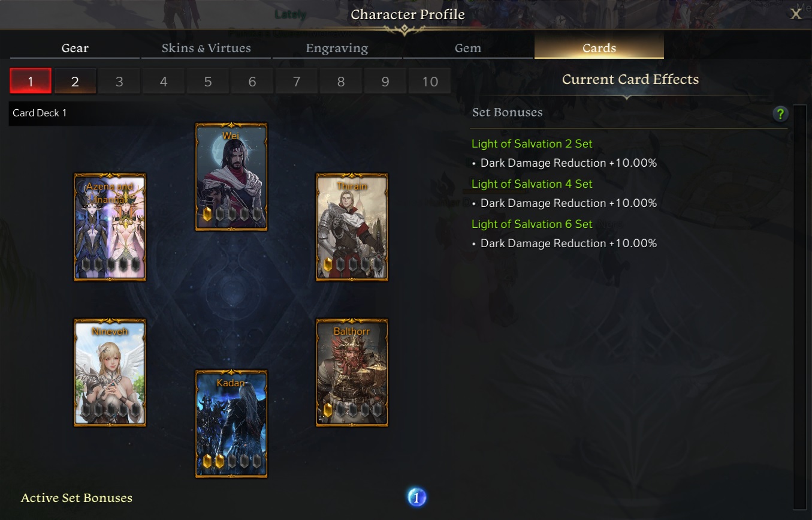
Task: Click the card effects panel scrollbar
Action: [799, 307]
